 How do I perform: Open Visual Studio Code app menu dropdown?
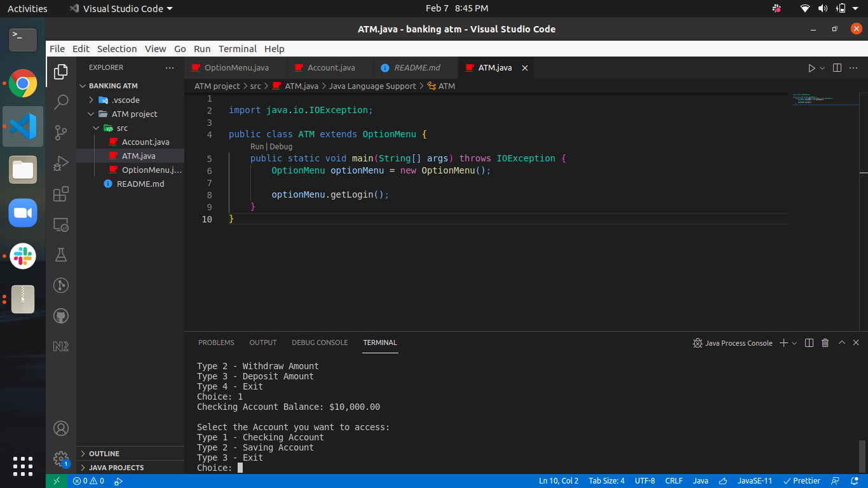pos(121,9)
